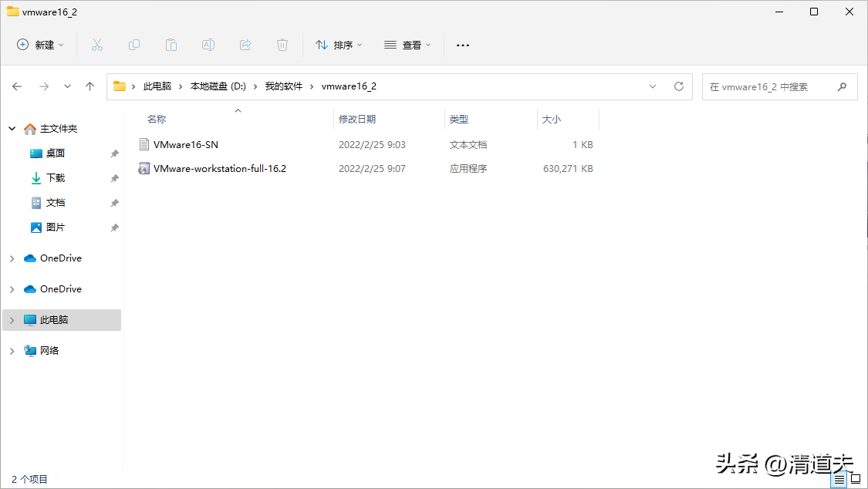Open 下载 in the sidebar

click(x=56, y=177)
